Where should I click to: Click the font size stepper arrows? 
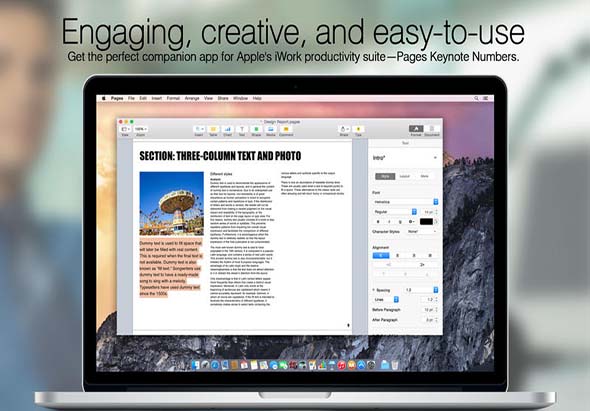pos(436,212)
